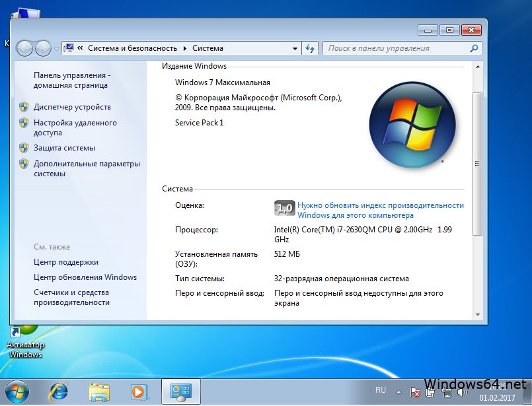Open recent pages dropdown beside navigation arrows
Image resolution: width=532 pixels, height=406 pixels.
click(56, 48)
